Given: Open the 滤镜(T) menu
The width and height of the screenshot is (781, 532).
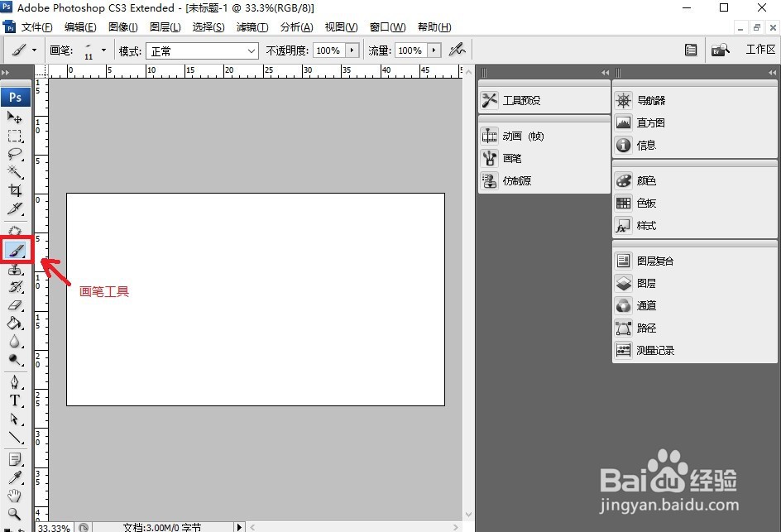Looking at the screenshot, I should coord(252,27).
